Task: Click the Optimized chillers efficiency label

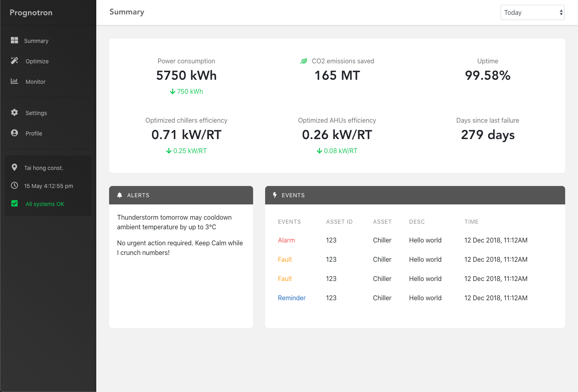Action: point(187,120)
